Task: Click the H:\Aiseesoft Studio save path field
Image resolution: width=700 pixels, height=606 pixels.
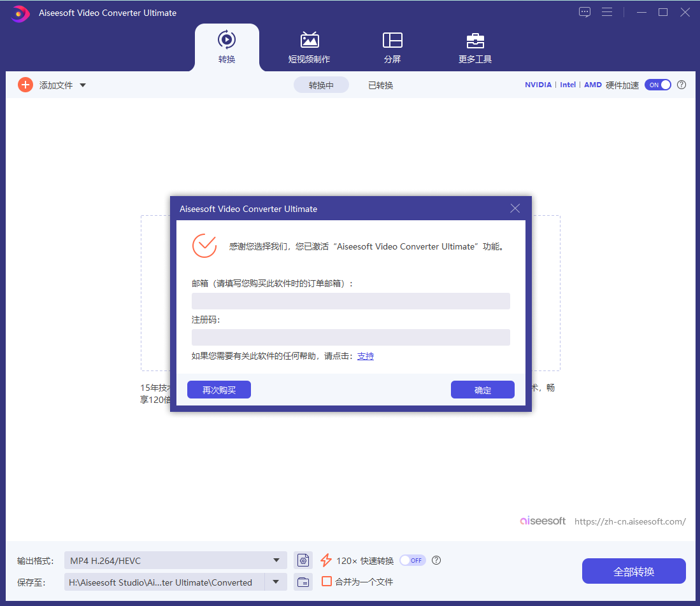Action: [165, 582]
